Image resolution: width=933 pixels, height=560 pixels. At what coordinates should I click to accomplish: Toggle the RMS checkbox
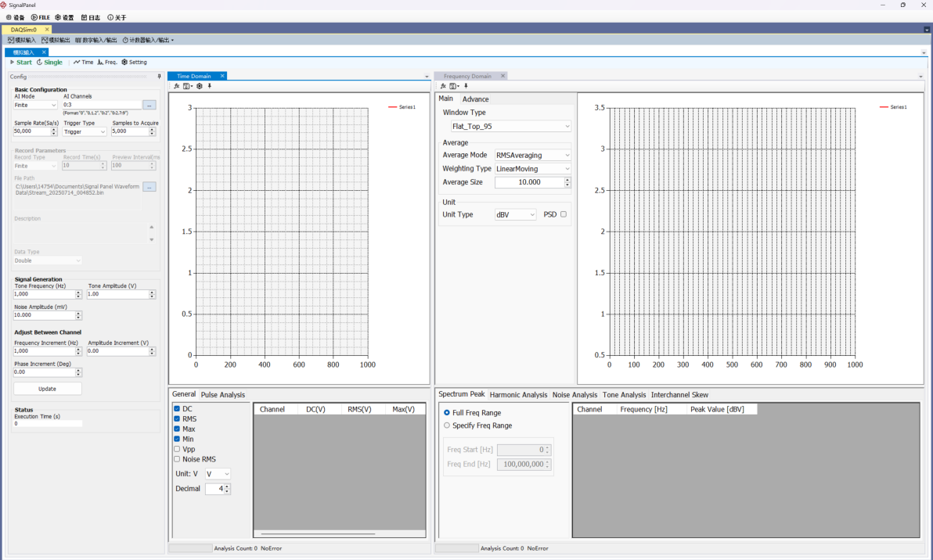pos(177,418)
